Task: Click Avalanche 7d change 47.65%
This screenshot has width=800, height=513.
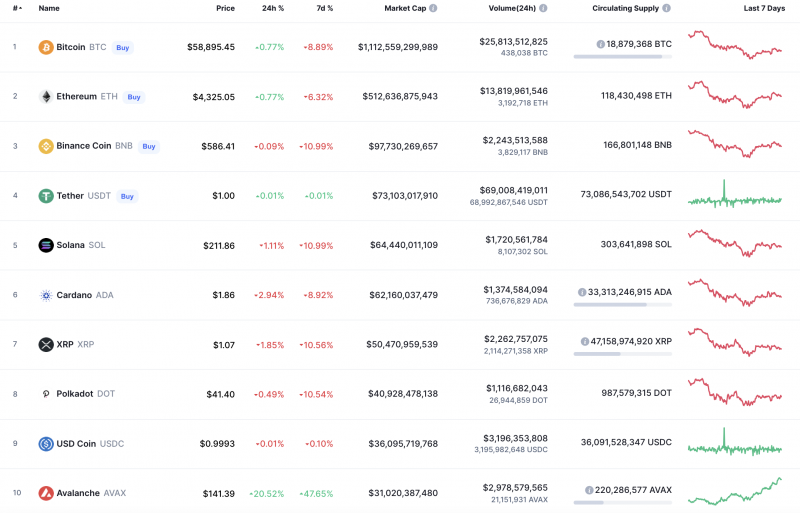Action: pyautogui.click(x=316, y=494)
